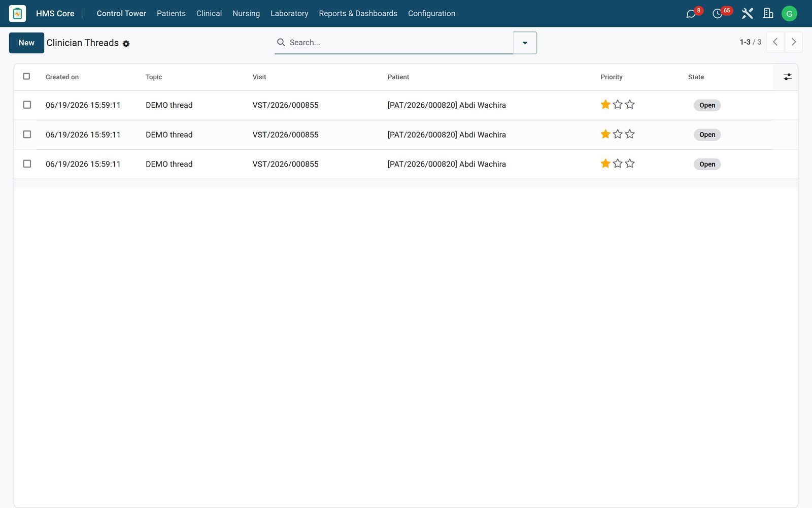The image size is (812, 508).
Task: Open the developer tools wrench icon
Action: [747, 14]
